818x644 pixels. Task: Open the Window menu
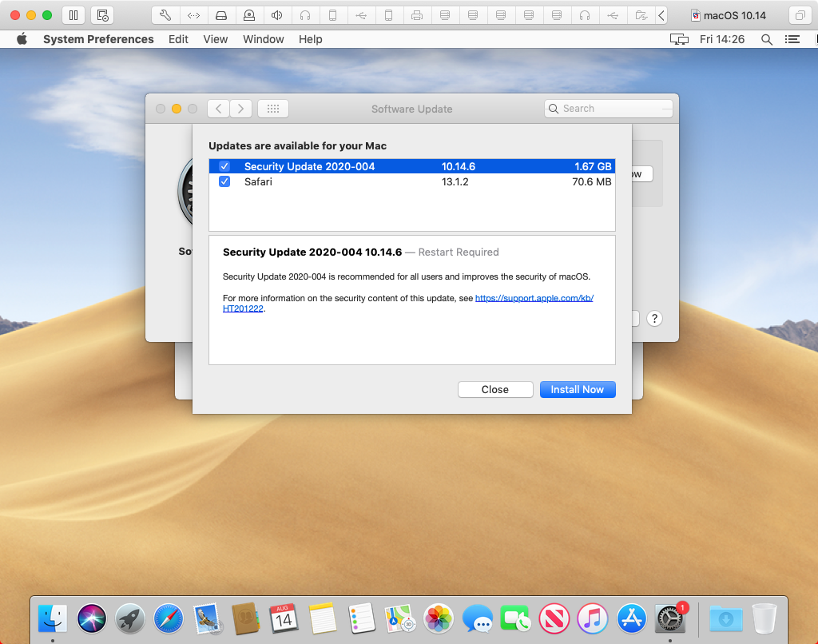point(264,38)
